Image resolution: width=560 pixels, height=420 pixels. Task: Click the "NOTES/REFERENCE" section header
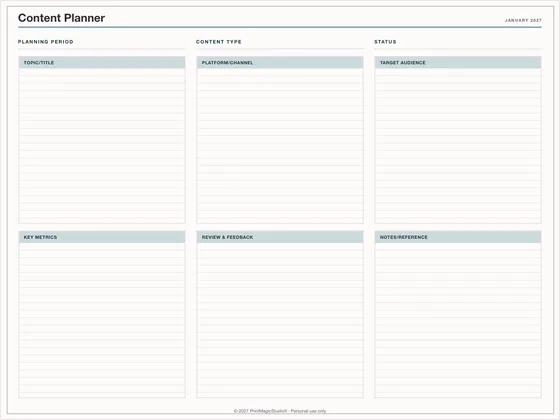(458, 237)
